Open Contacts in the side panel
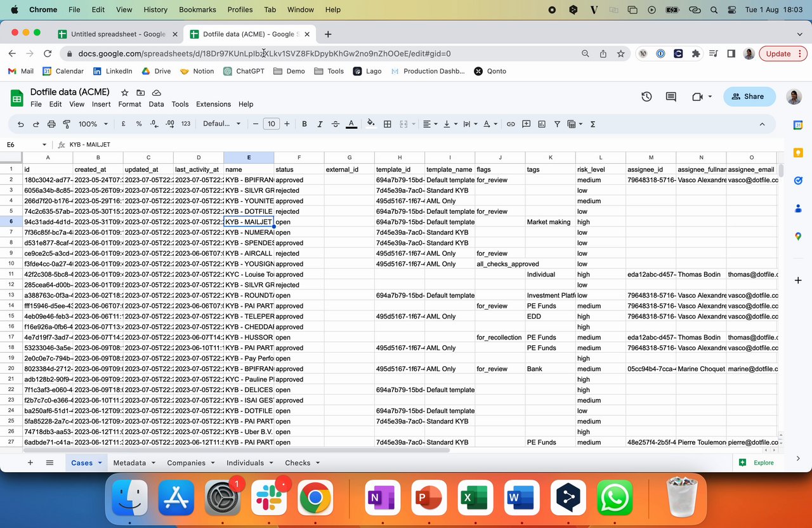The image size is (812, 528). pyautogui.click(x=798, y=209)
